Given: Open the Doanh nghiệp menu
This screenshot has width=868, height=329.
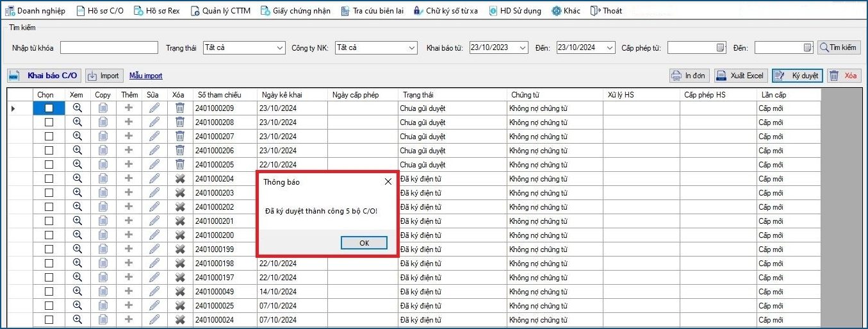Looking at the screenshot, I should click(x=36, y=11).
